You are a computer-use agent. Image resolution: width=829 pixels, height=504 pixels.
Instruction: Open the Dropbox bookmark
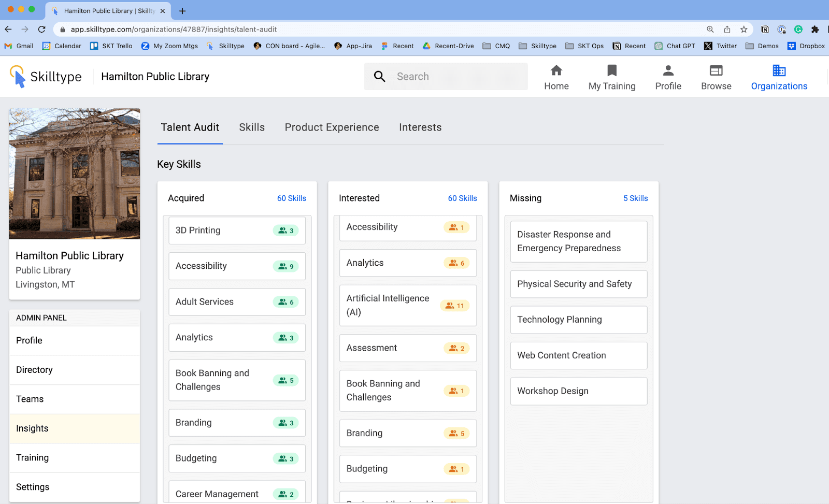tap(806, 46)
